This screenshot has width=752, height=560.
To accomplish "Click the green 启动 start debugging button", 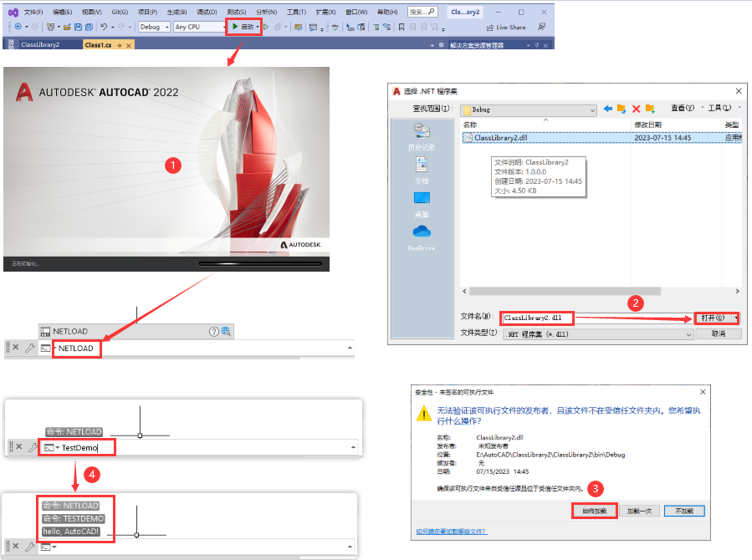I will (243, 27).
